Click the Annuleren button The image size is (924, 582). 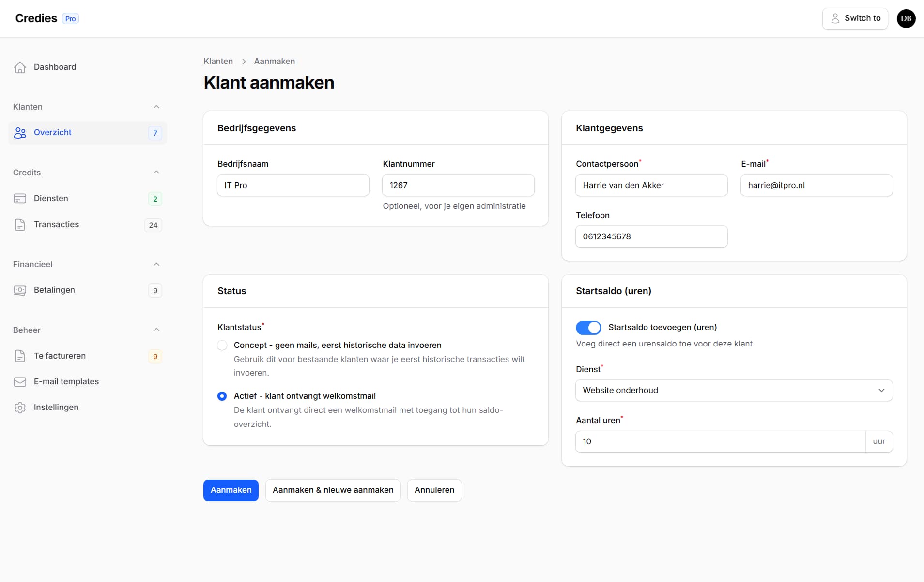(434, 490)
